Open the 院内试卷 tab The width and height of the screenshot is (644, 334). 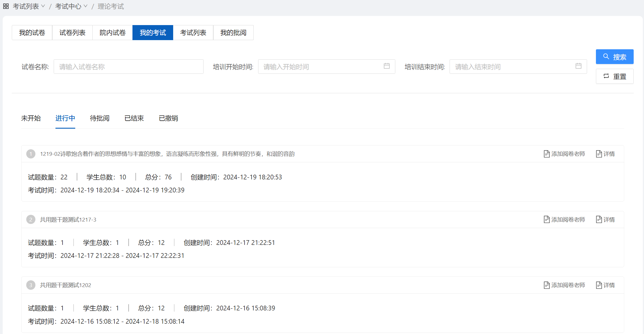tap(112, 32)
